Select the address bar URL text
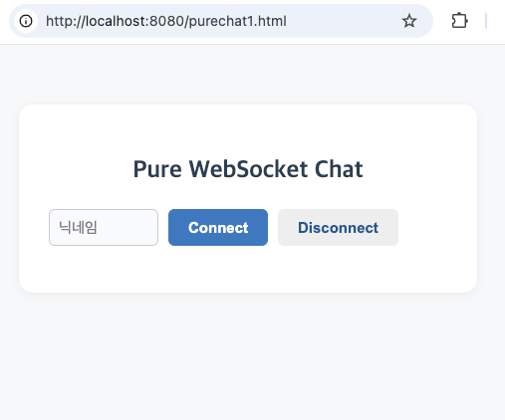This screenshot has height=420, width=505. click(166, 21)
